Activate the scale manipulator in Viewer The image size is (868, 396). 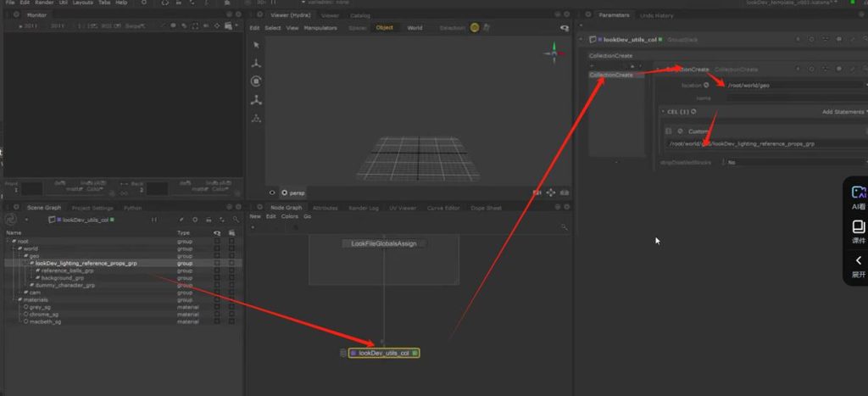click(256, 100)
